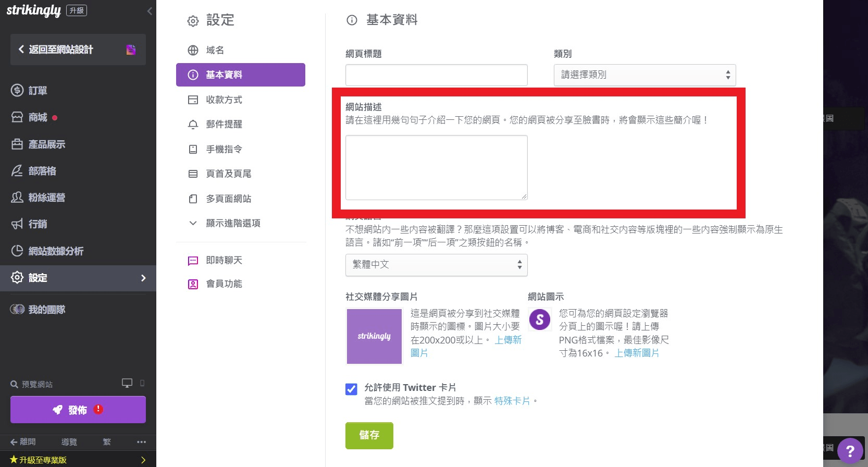Image resolution: width=868 pixels, height=467 pixels.
Task: Open the 繁體中文 language dropdown
Action: pyautogui.click(x=436, y=265)
